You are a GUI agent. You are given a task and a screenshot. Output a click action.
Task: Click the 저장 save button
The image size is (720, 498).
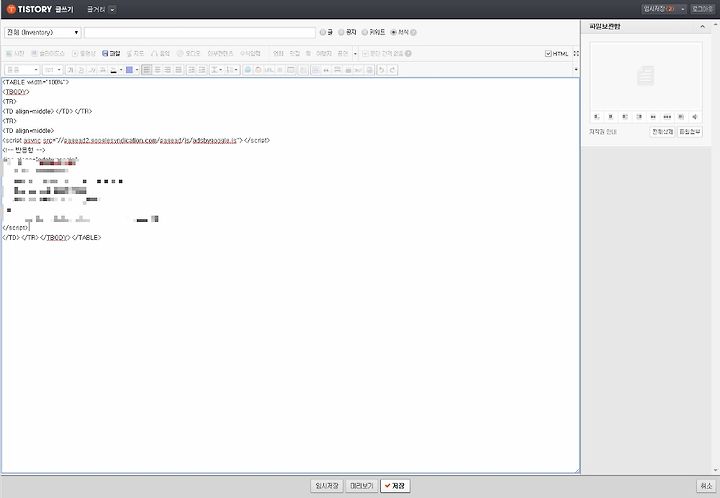point(395,486)
